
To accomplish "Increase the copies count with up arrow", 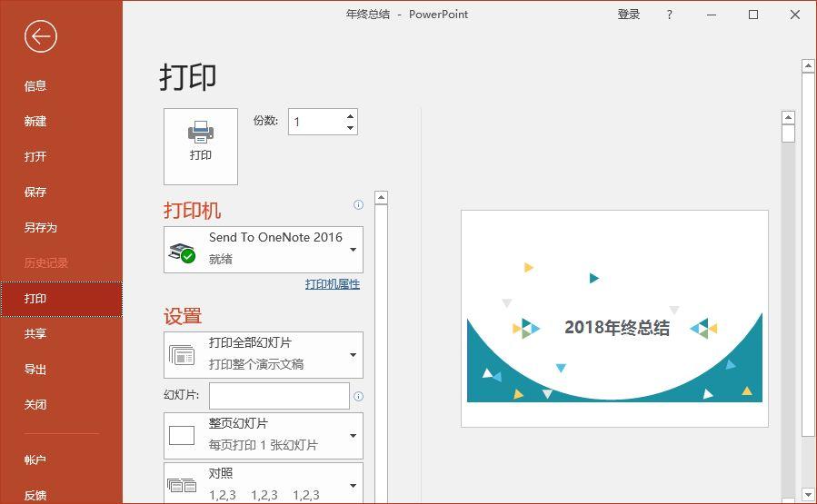I will pos(350,116).
